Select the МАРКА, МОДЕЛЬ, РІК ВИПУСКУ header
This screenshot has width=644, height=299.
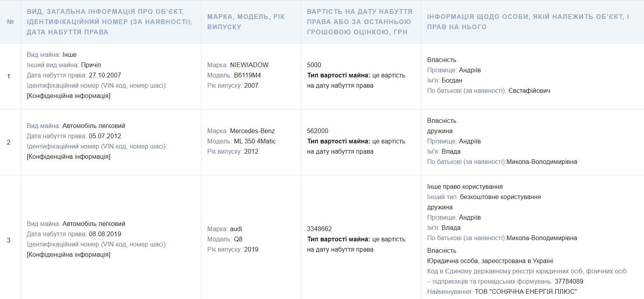click(246, 22)
